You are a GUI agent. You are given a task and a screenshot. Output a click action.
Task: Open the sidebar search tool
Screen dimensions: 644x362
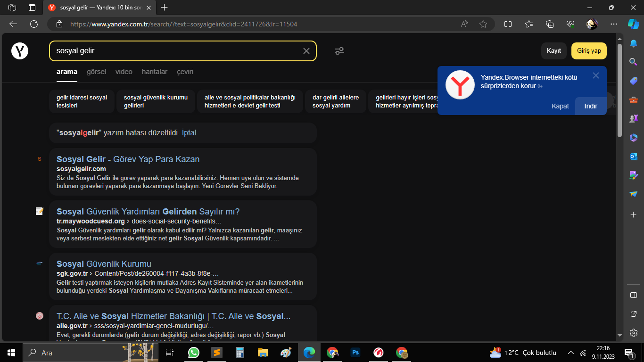point(634,62)
